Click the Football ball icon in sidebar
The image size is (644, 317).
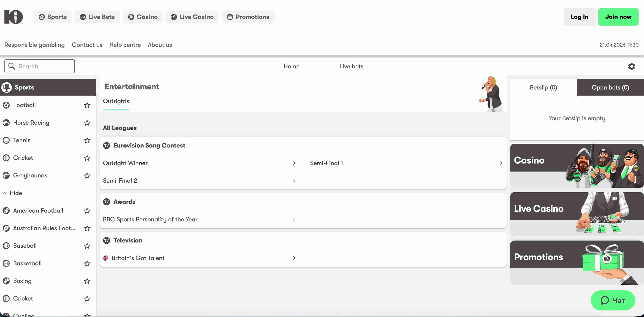click(6, 105)
